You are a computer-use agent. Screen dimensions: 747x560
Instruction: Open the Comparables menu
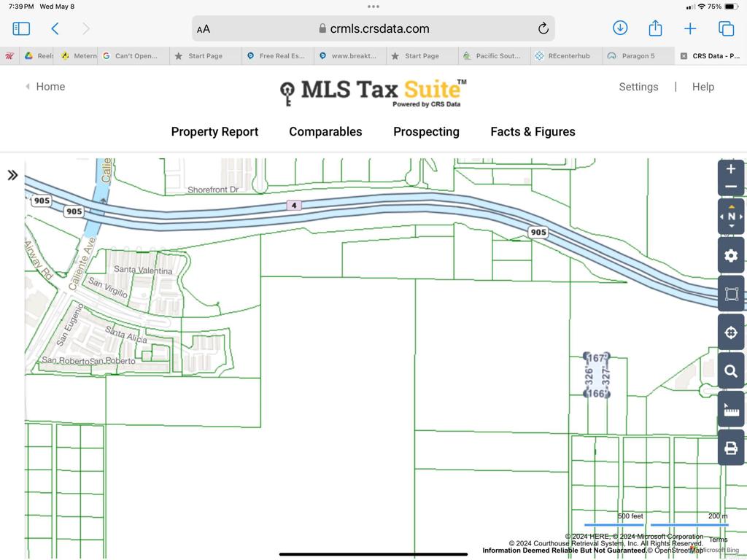pyautogui.click(x=325, y=132)
